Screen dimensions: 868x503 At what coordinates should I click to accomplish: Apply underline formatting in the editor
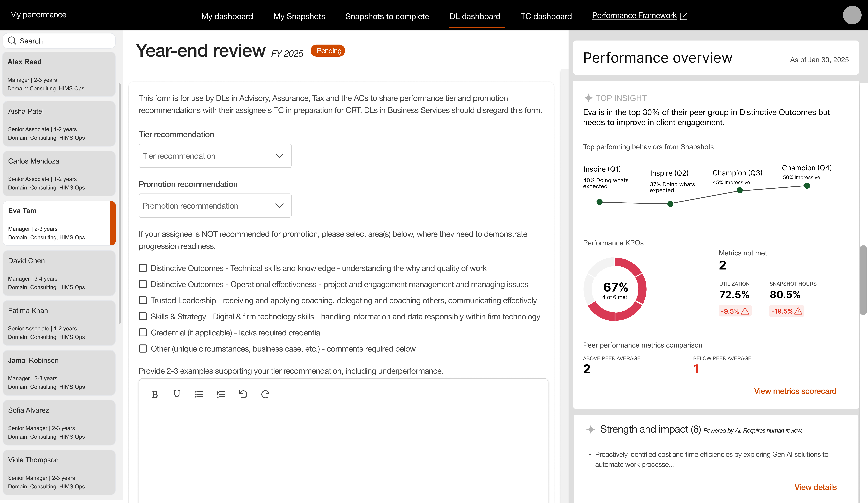(x=177, y=394)
